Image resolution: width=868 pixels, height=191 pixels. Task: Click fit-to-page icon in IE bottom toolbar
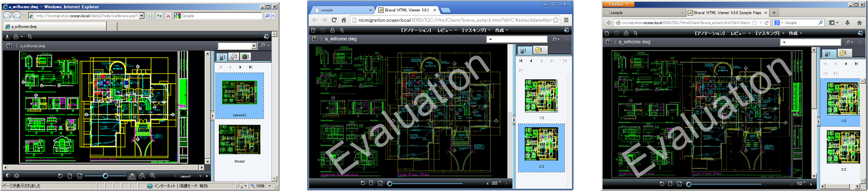[x=70, y=176]
